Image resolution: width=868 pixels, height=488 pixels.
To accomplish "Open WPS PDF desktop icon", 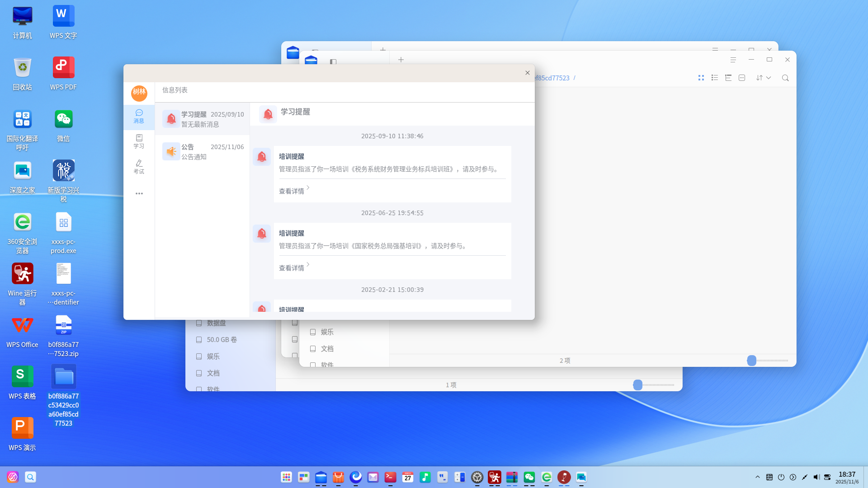I will tap(63, 74).
